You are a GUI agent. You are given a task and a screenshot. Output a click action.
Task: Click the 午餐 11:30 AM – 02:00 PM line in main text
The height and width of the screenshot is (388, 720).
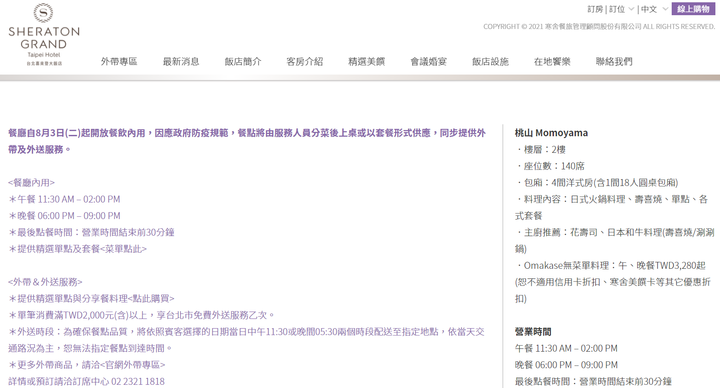point(64,199)
